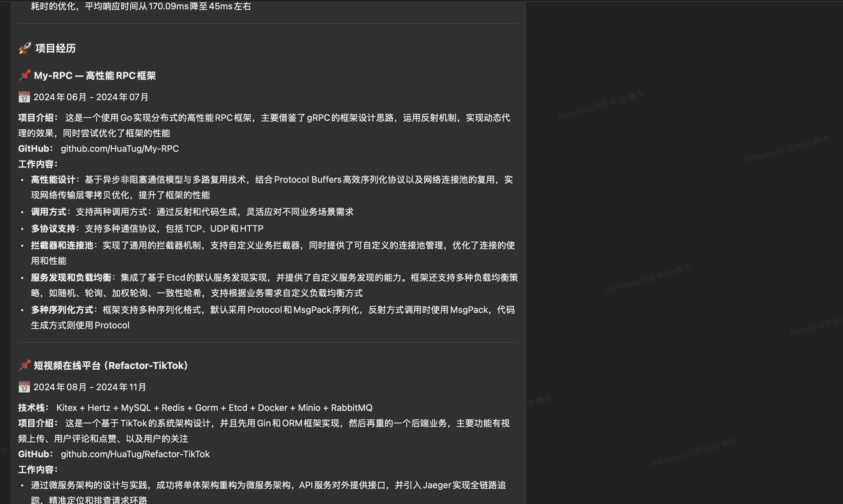Click the 2024年08月 - 2024年11月 date text
Image resolution: width=843 pixels, height=504 pixels.
tap(90, 388)
